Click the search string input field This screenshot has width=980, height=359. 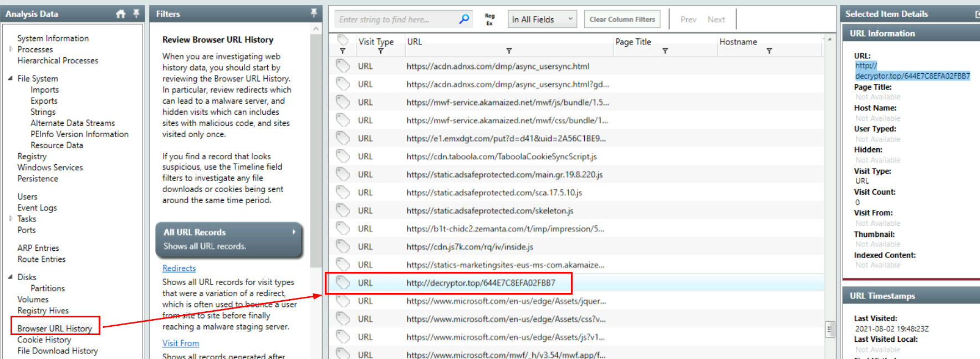[396, 19]
